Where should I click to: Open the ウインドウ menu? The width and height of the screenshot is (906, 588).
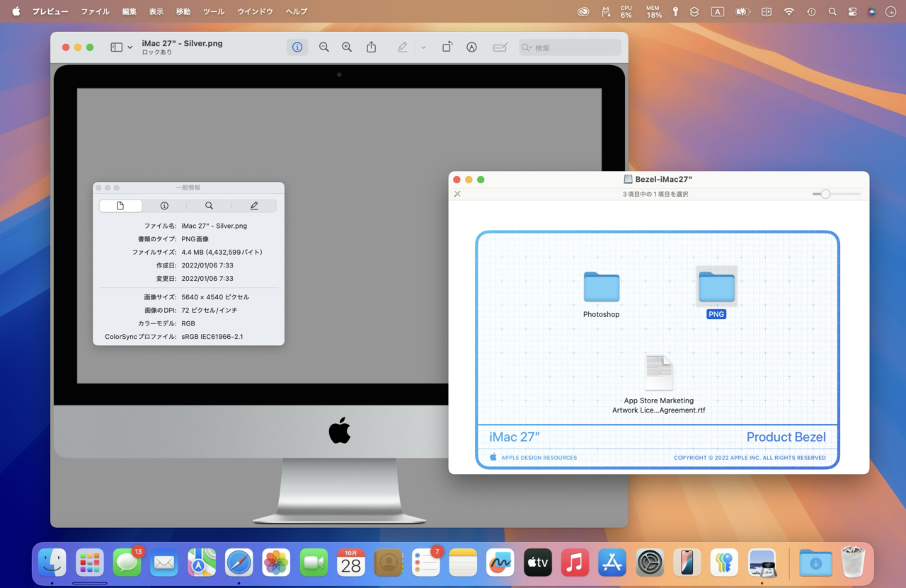(255, 11)
